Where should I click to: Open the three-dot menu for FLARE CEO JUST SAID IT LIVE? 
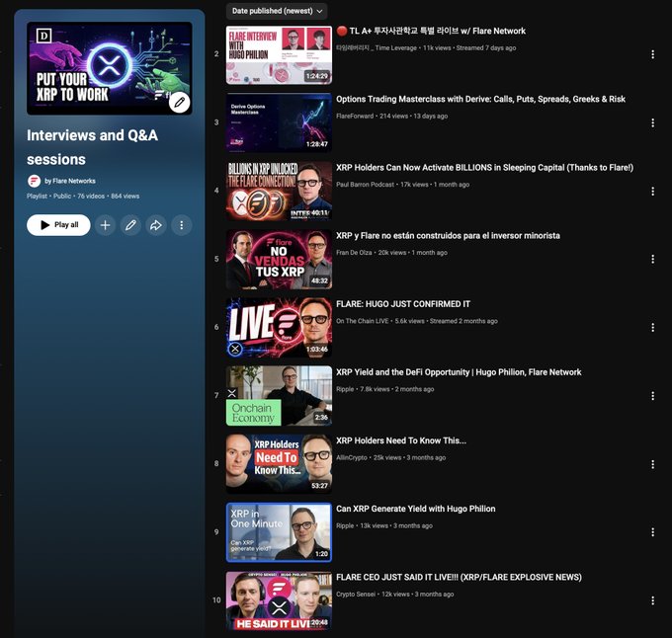pyautogui.click(x=652, y=600)
